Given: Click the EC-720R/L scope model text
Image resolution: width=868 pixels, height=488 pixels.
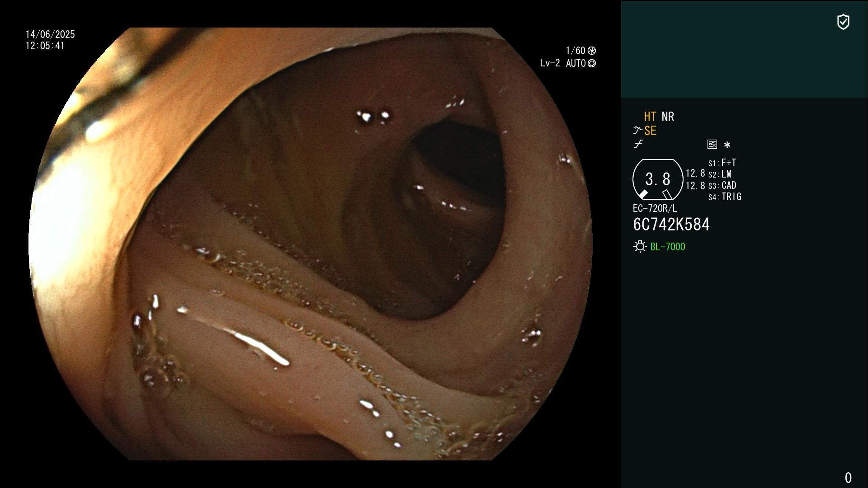Looking at the screenshot, I should [x=655, y=208].
